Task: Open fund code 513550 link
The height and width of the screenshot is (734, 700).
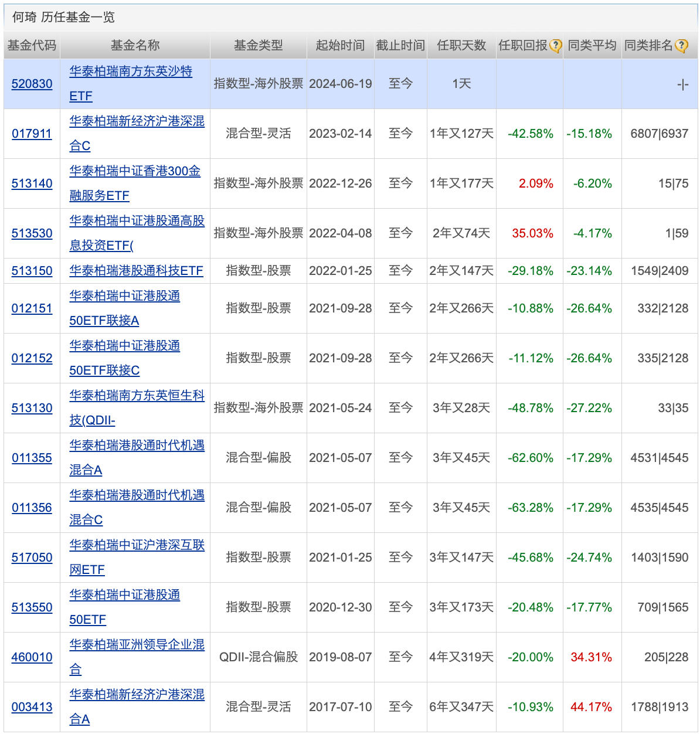Action: pos(32,607)
